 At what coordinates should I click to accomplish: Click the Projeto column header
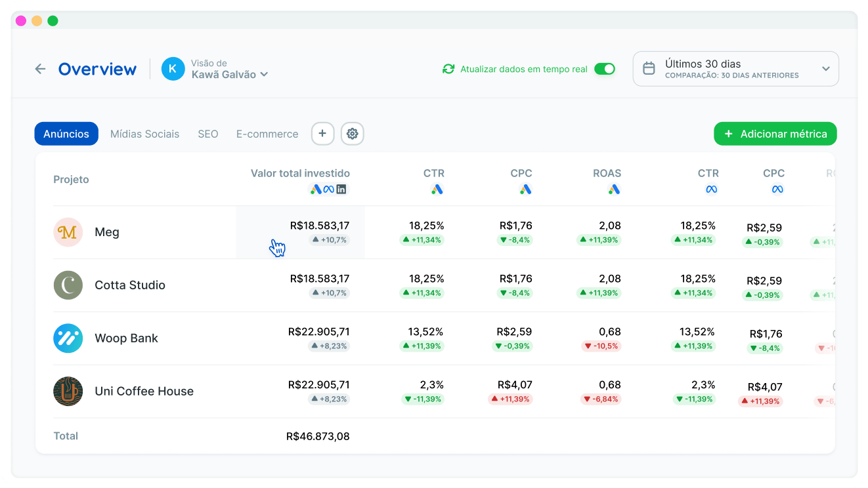(x=71, y=180)
